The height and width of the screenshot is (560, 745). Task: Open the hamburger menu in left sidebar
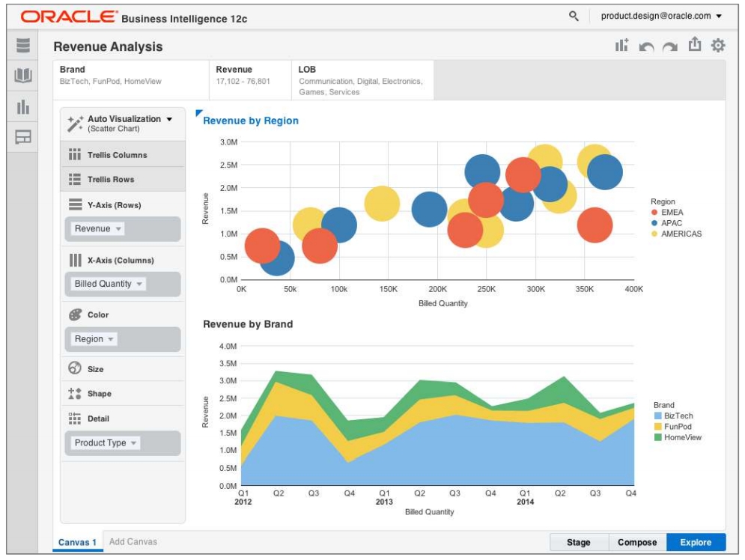coord(22,45)
